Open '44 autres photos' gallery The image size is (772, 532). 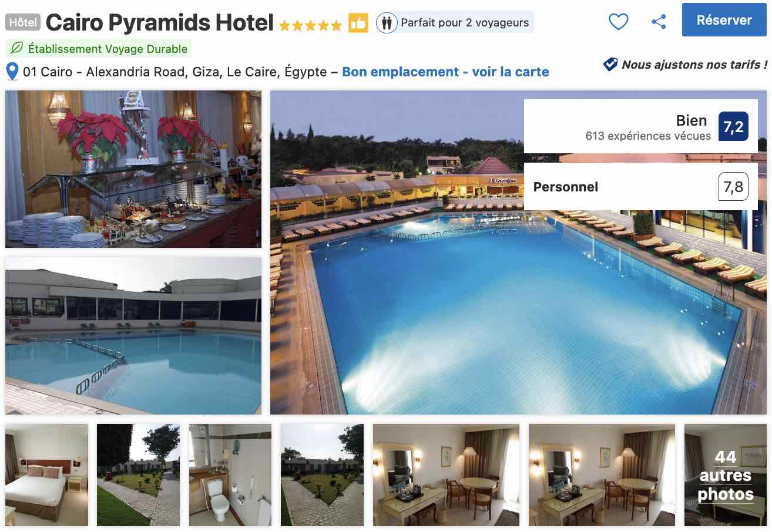(x=726, y=475)
